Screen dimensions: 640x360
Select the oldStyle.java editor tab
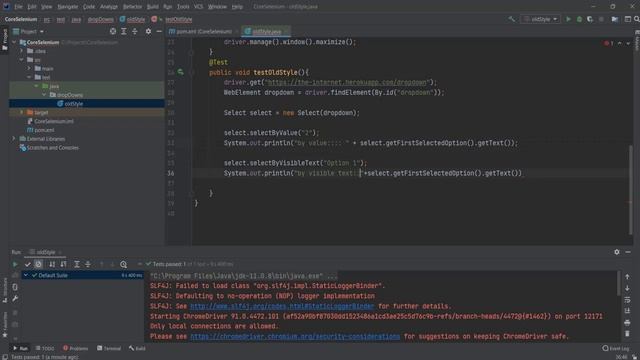click(x=266, y=31)
